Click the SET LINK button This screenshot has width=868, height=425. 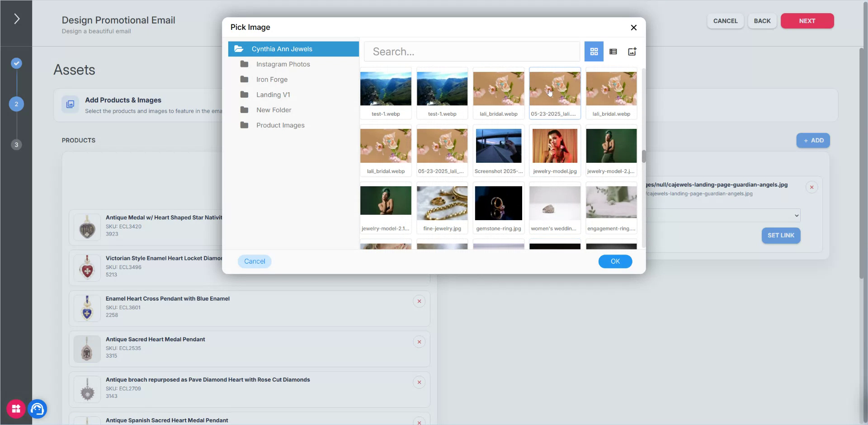(781, 236)
